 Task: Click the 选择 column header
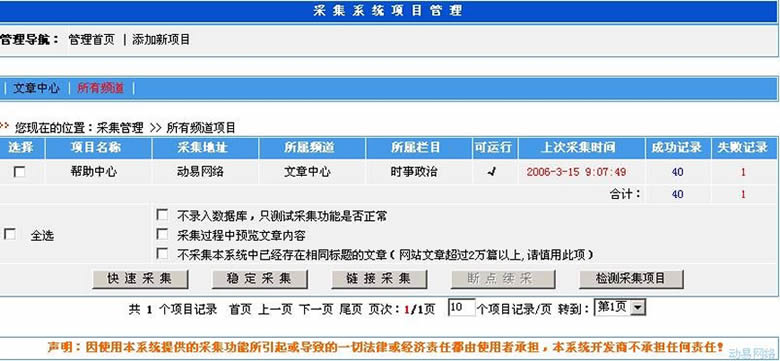click(x=21, y=148)
